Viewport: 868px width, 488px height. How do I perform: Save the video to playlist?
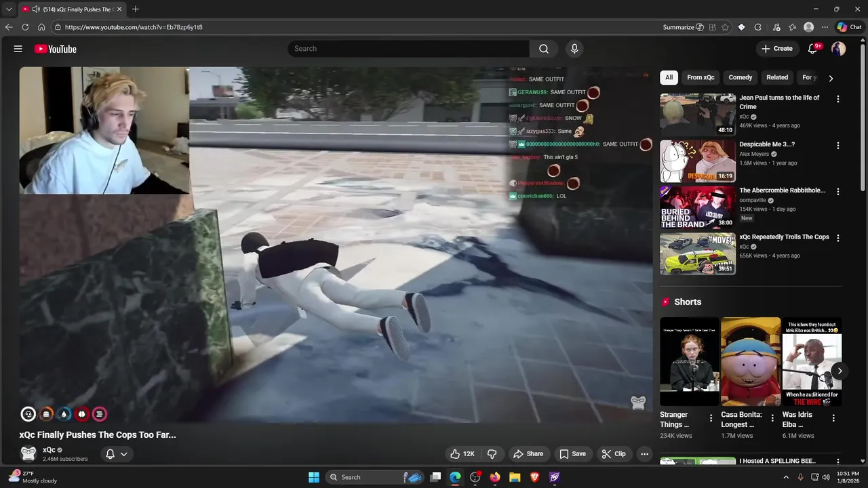(x=572, y=454)
